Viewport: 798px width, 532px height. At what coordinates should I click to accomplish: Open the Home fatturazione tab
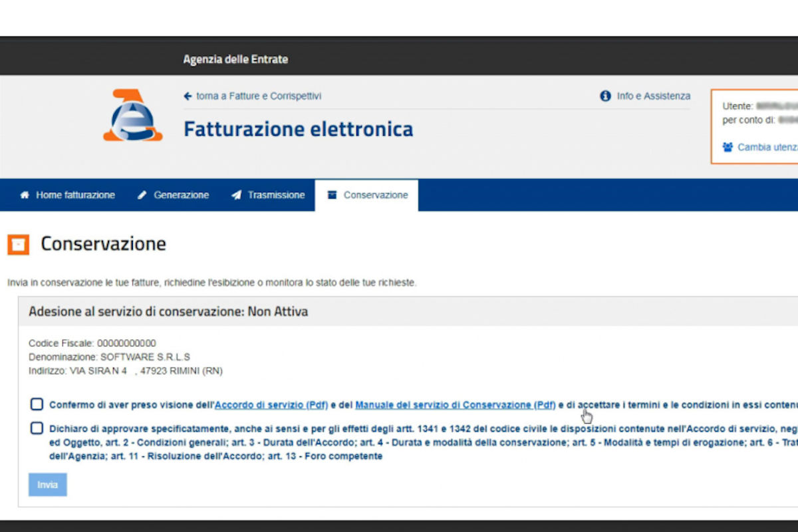(x=67, y=196)
